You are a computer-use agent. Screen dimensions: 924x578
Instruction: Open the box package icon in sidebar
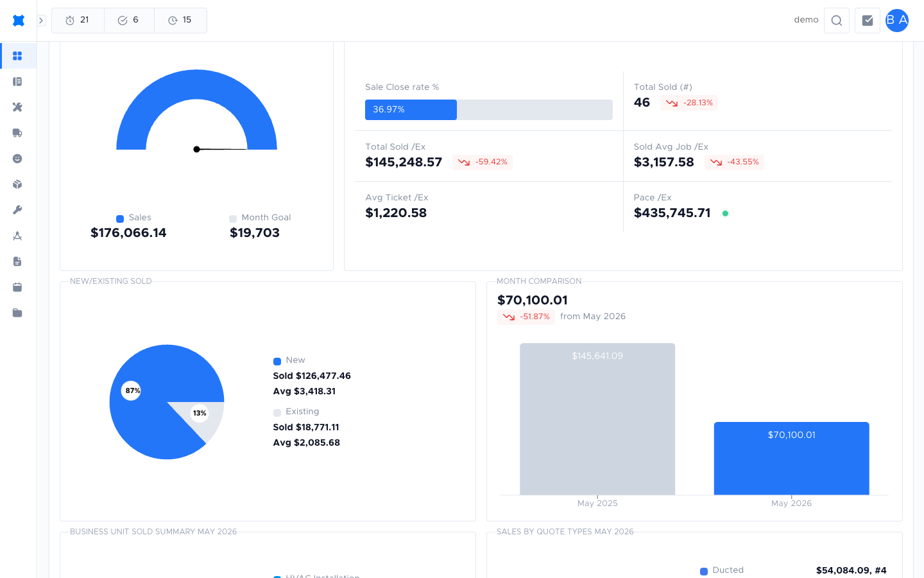click(x=17, y=184)
